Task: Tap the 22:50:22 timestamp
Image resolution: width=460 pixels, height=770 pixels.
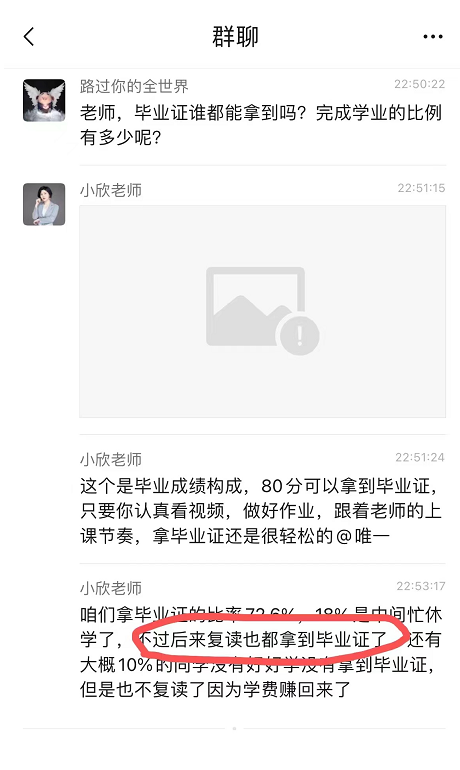Action: [x=419, y=84]
